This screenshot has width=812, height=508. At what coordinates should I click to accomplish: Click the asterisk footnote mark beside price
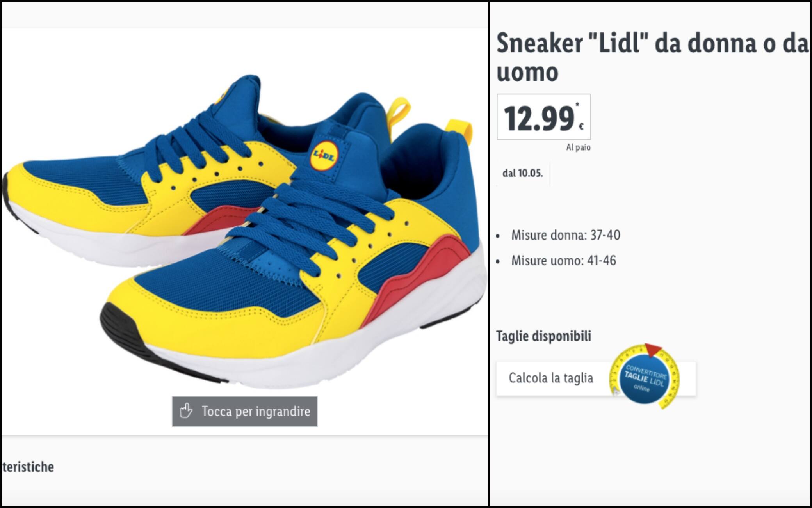(577, 104)
